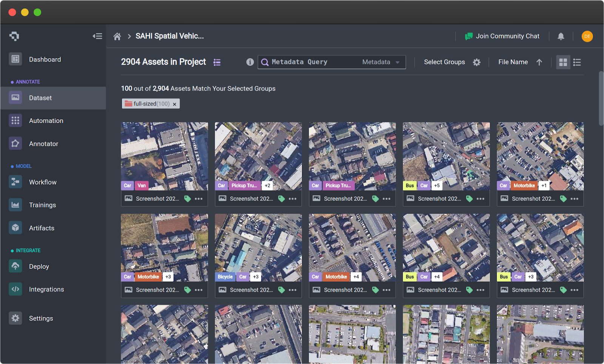Image resolution: width=604 pixels, height=364 pixels.
Task: Open Select Groups settings gear
Action: tap(477, 62)
